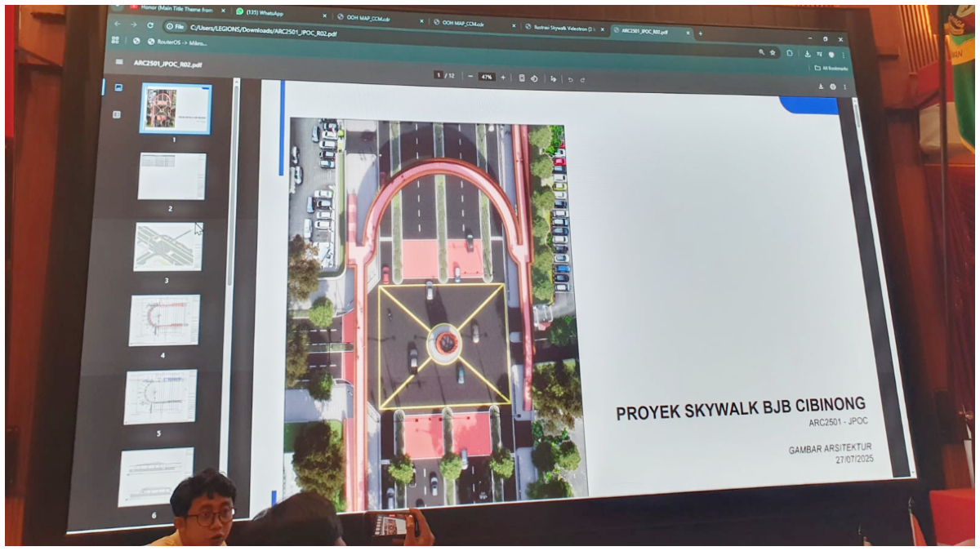This screenshot has height=551, width=980.
Task: Click the fit to page icon
Action: [522, 78]
